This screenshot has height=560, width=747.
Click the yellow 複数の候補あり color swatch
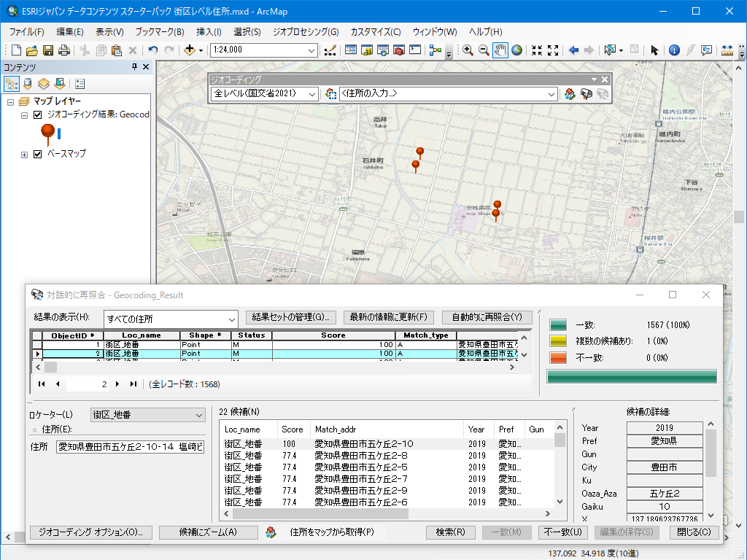[558, 341]
